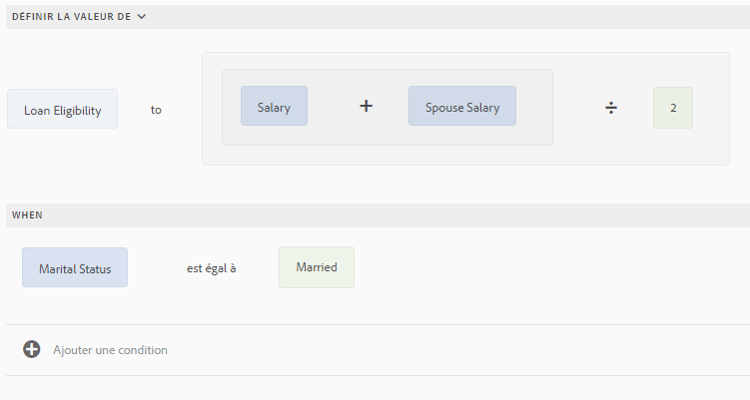Click the plus operator between the salaries

pyautogui.click(x=366, y=106)
